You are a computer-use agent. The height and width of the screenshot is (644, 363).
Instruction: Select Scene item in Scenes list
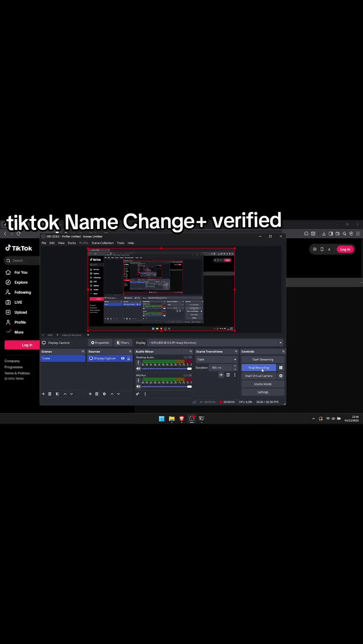pyautogui.click(x=63, y=358)
